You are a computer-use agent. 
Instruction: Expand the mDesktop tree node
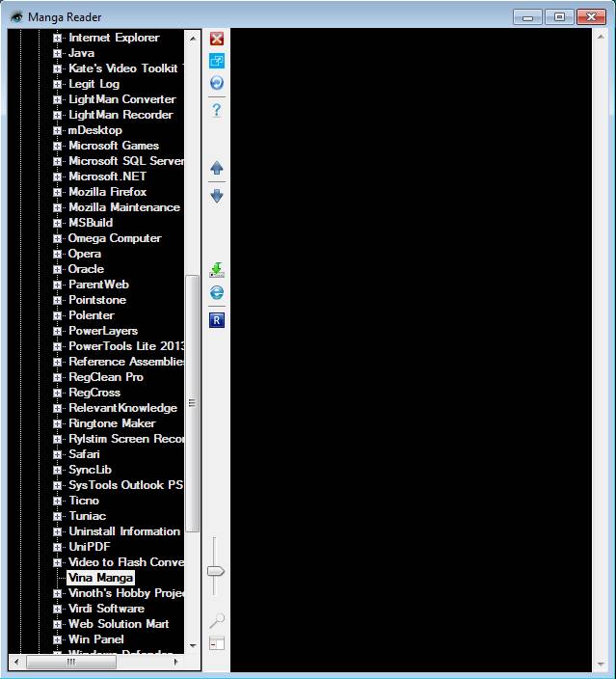(x=57, y=130)
